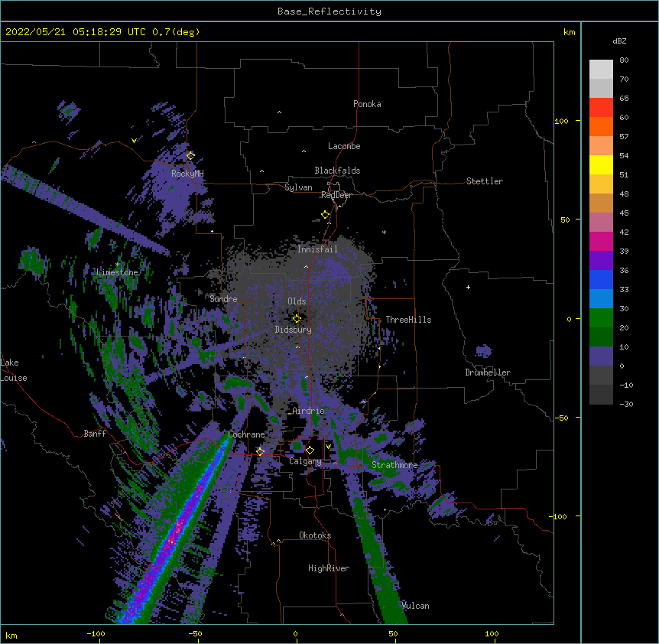Click the -100 tick label on the right y-axis

coord(558,516)
